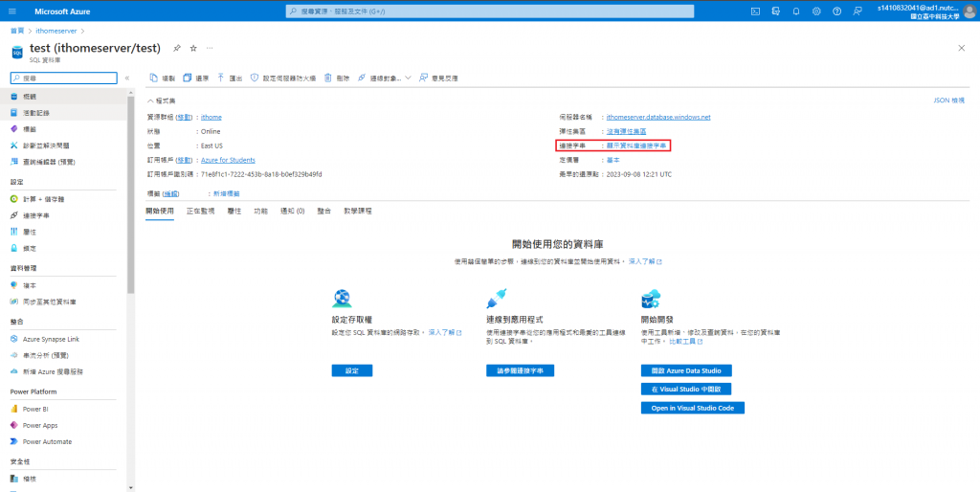This screenshot has width=980, height=492.
Task: Open notifications bell
Action: [x=796, y=11]
